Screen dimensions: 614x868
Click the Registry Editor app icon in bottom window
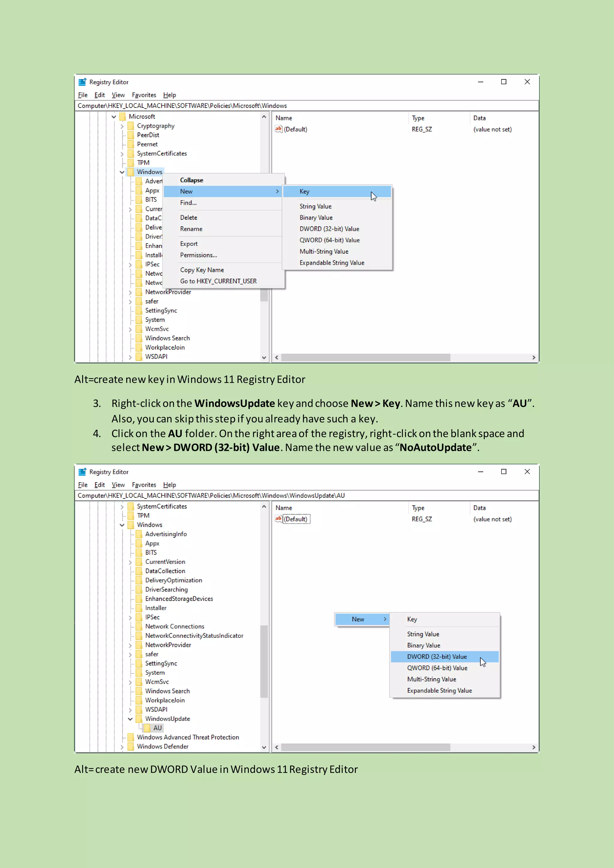(82, 472)
